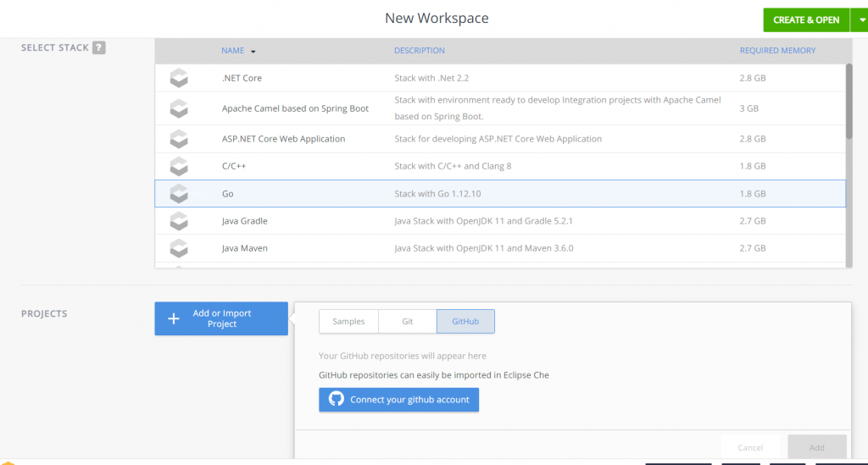This screenshot has height=465, width=868.
Task: Switch to the Git tab
Action: tap(407, 322)
